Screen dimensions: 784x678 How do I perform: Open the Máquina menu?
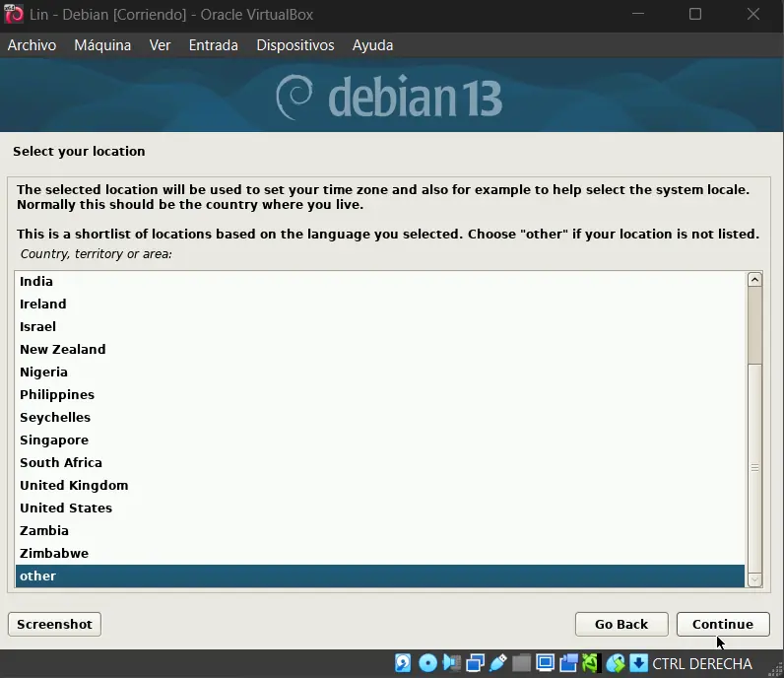[x=102, y=45]
